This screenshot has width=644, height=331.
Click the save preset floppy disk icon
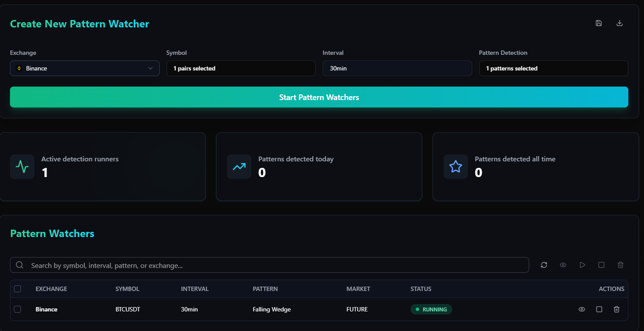tap(599, 23)
